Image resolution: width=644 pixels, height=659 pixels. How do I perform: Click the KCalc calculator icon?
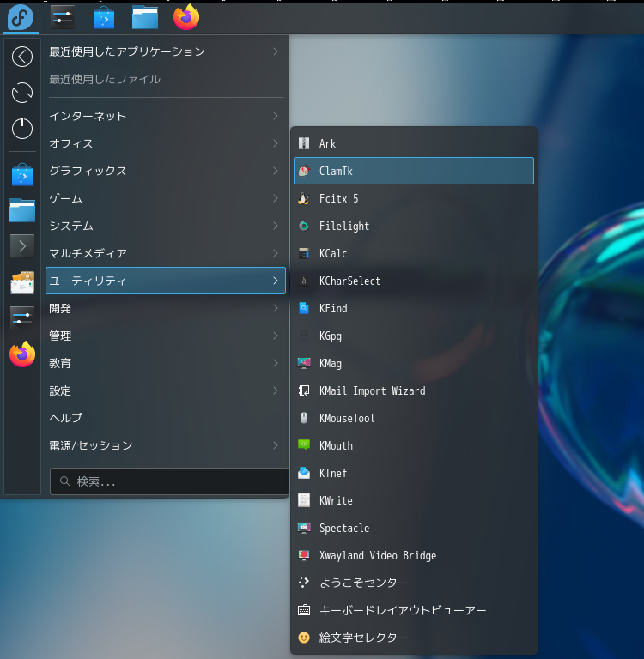[304, 253]
